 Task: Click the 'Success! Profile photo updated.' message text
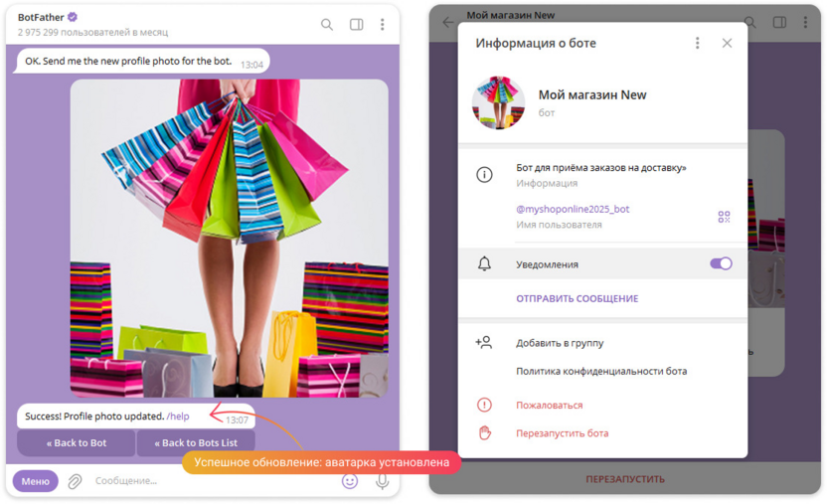(94, 416)
